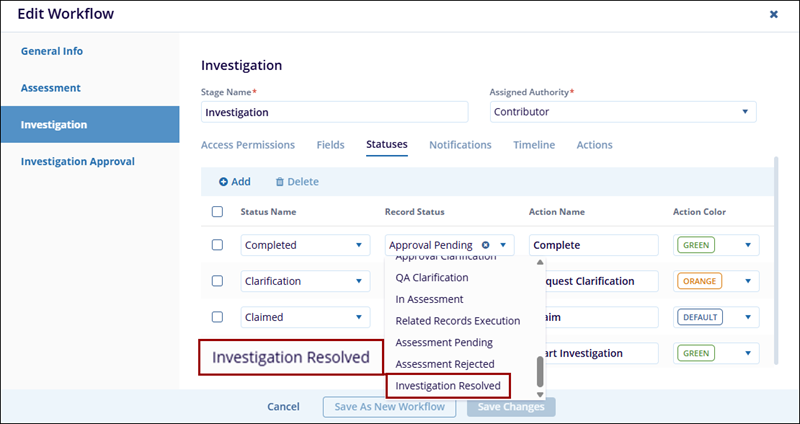
Task: Click the Cancel link
Action: (283, 407)
